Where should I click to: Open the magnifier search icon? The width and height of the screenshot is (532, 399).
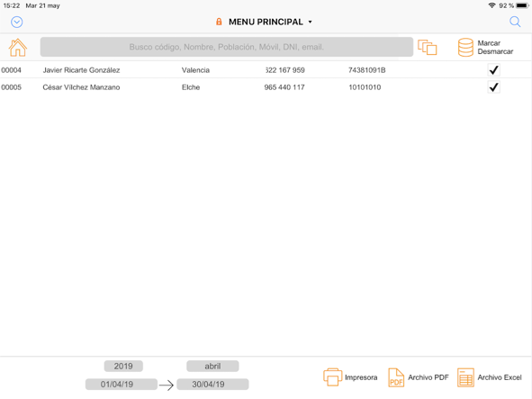click(515, 22)
